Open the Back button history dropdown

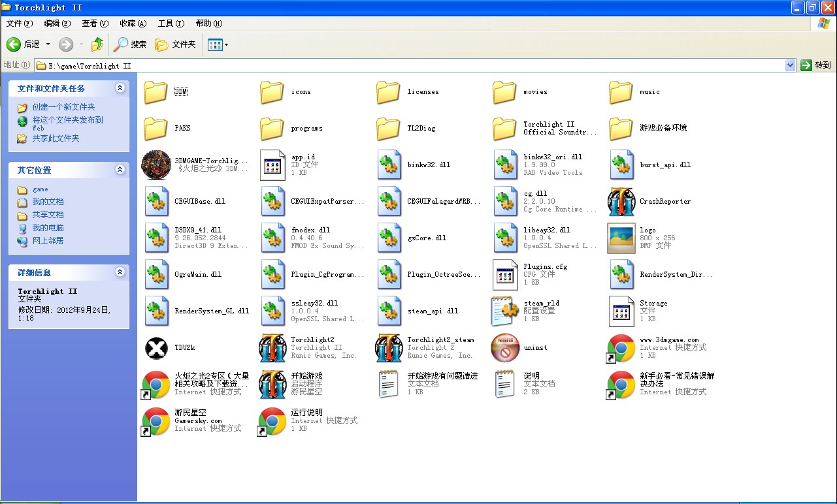click(48, 44)
